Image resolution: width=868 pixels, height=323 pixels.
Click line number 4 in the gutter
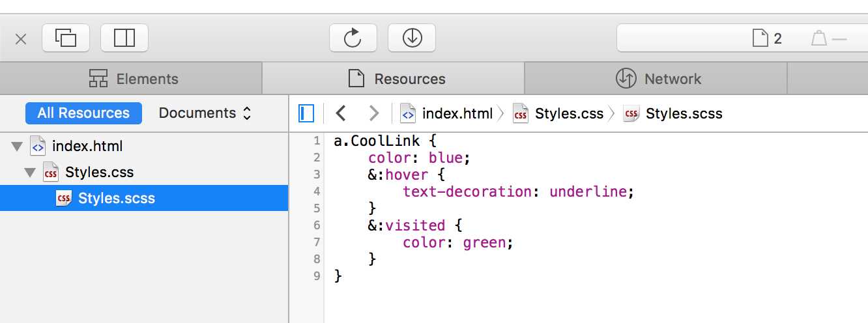317,191
